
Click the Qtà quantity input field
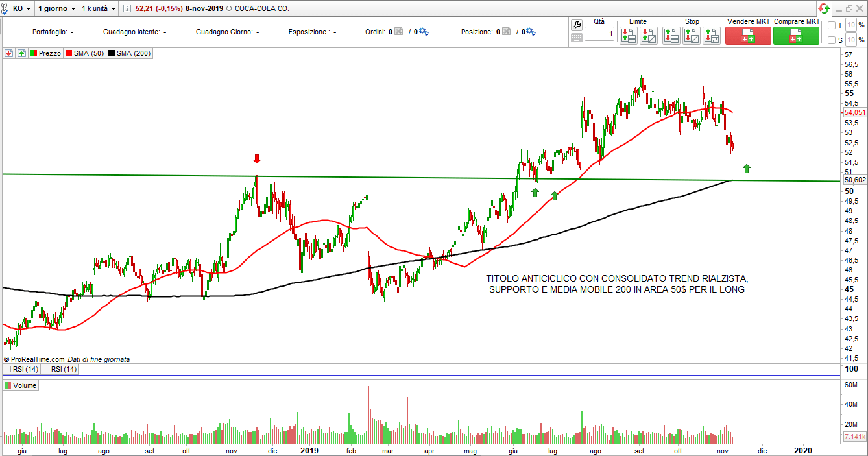(x=599, y=34)
